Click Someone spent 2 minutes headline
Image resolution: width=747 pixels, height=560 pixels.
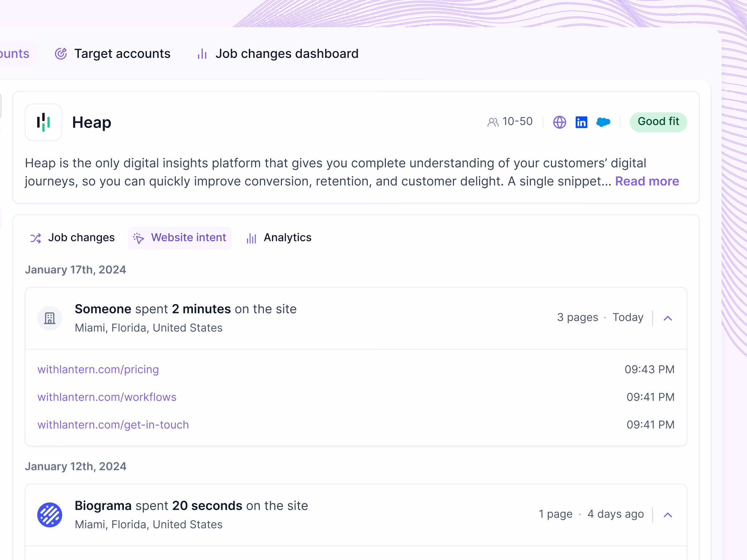(x=186, y=309)
